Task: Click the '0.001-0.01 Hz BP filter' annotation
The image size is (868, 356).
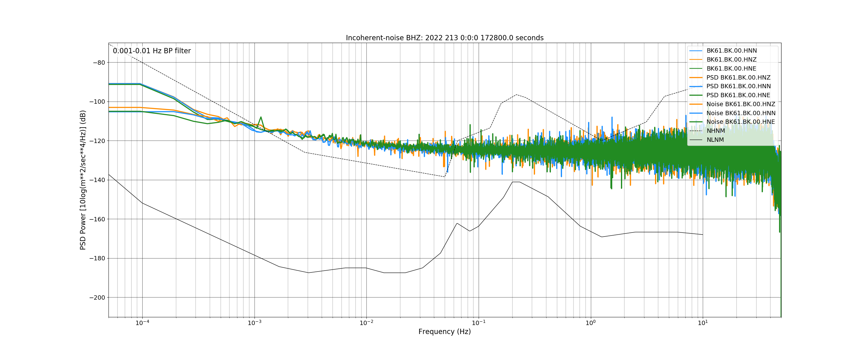Action: (x=152, y=51)
